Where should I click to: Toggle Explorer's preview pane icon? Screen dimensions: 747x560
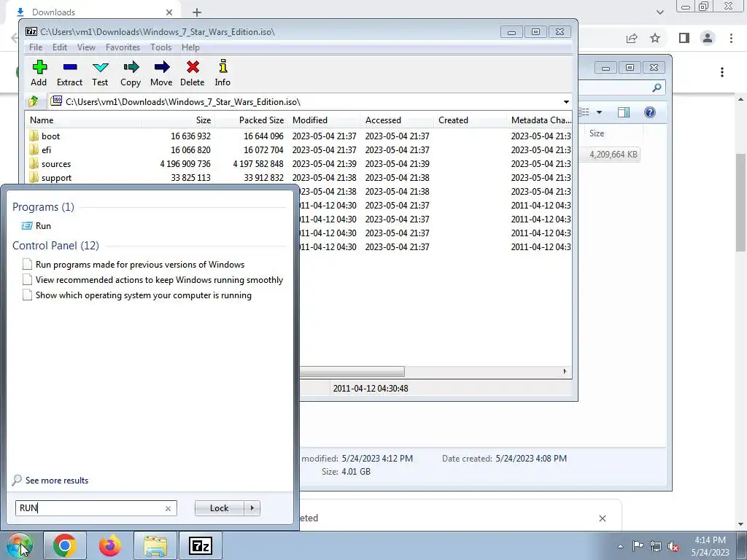(623, 112)
